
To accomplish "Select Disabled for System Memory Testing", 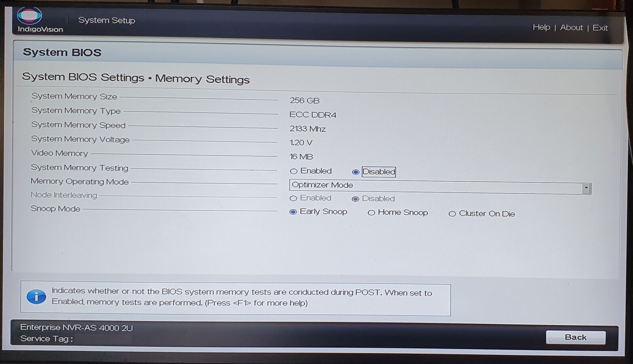I will pos(355,172).
